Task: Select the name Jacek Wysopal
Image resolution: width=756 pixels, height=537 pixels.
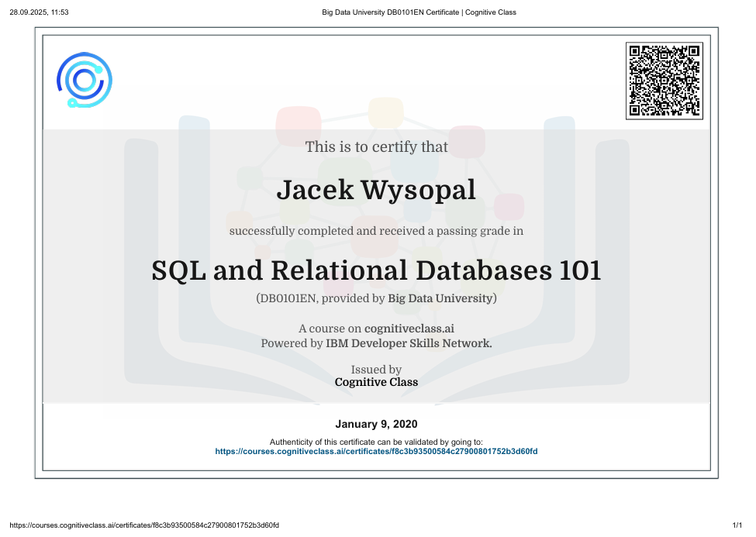Action: click(376, 190)
